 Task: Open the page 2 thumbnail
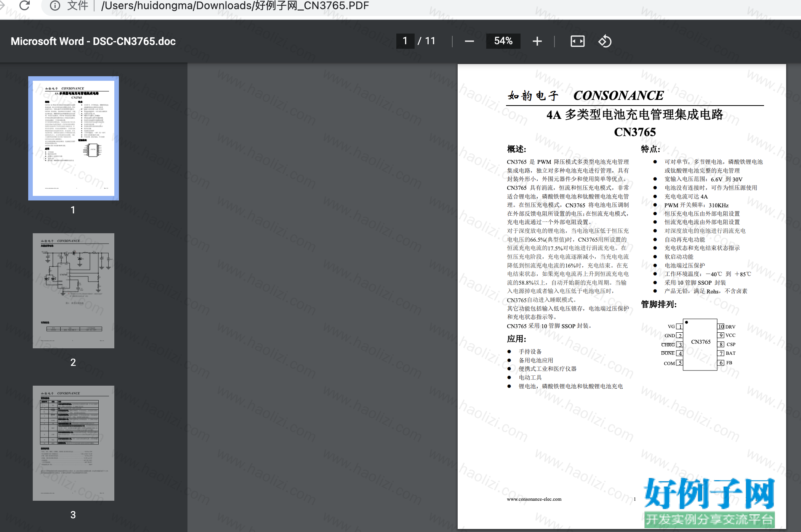click(x=74, y=291)
